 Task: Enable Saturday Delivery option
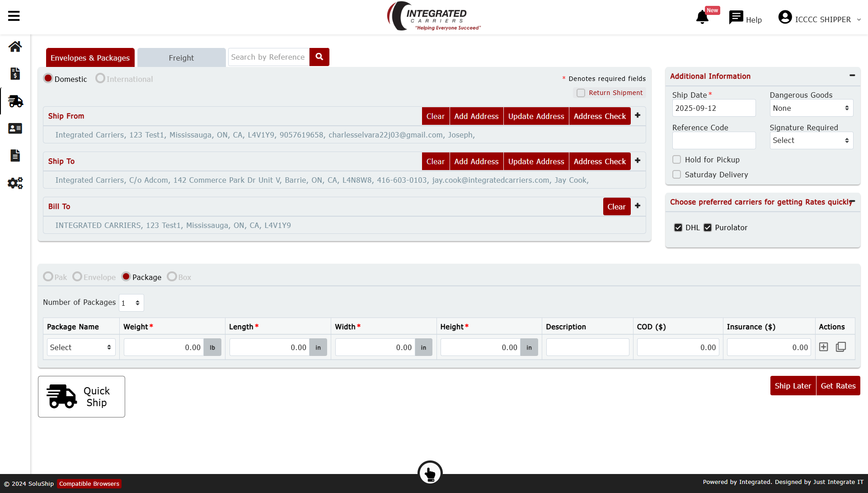[x=676, y=175]
